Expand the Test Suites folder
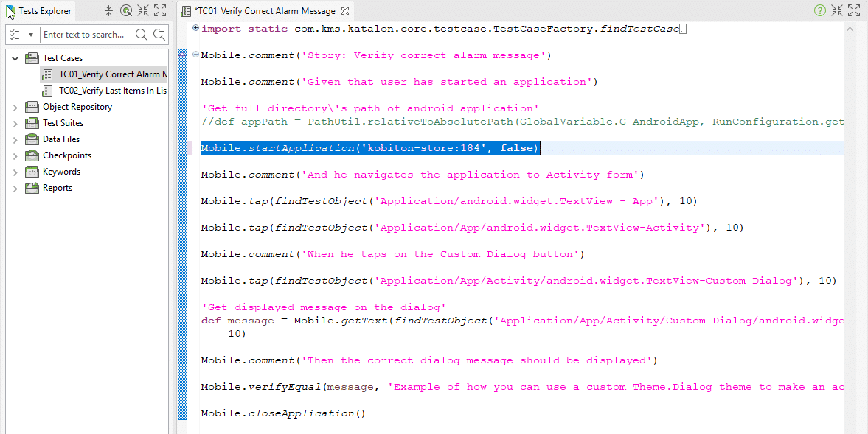Image resolution: width=868 pixels, height=434 pixels. point(15,123)
